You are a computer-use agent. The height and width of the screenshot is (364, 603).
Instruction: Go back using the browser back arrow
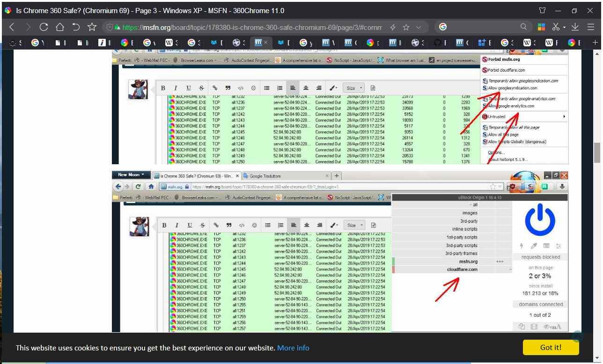pos(12,27)
